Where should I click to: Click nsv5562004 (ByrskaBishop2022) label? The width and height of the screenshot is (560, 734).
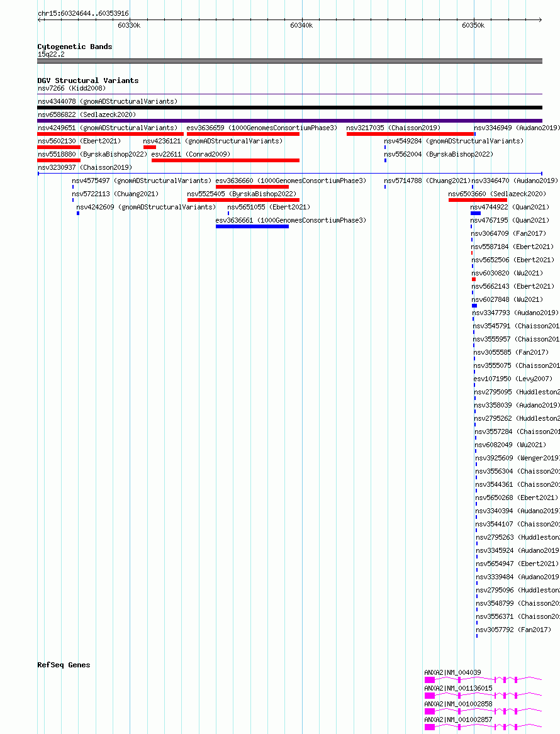439,154
